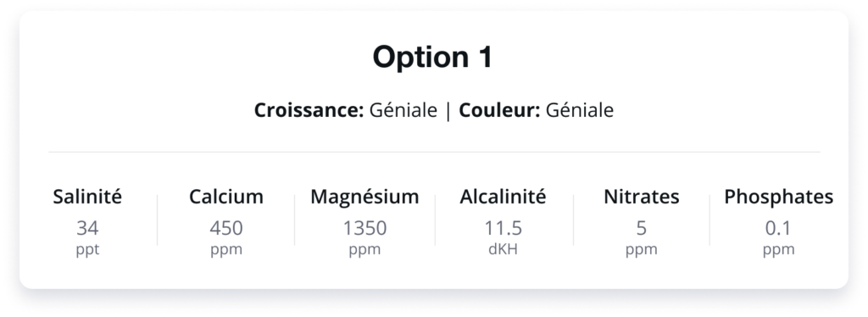
Task: Select the Croissance label
Action: pyautogui.click(x=309, y=110)
